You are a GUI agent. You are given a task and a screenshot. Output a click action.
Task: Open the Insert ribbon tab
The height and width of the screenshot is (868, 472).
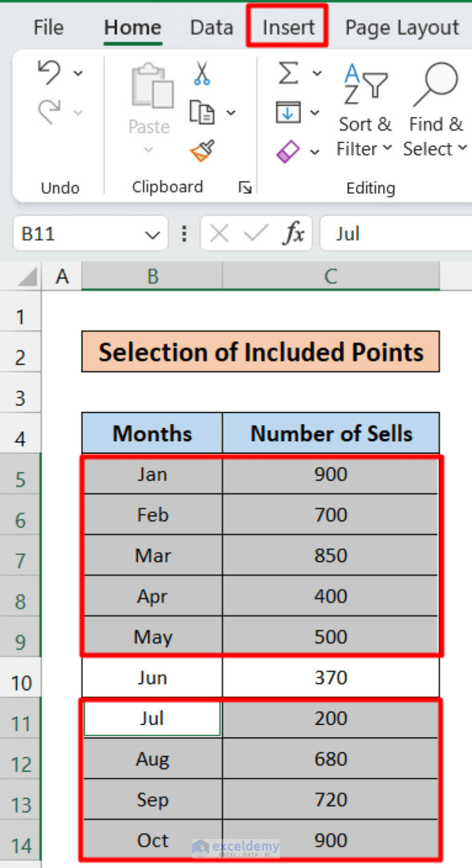tap(288, 28)
